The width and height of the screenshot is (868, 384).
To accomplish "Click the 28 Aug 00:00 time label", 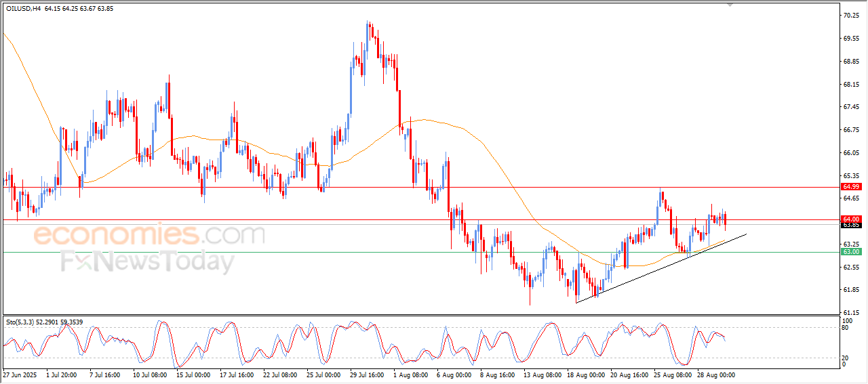I will [715, 375].
